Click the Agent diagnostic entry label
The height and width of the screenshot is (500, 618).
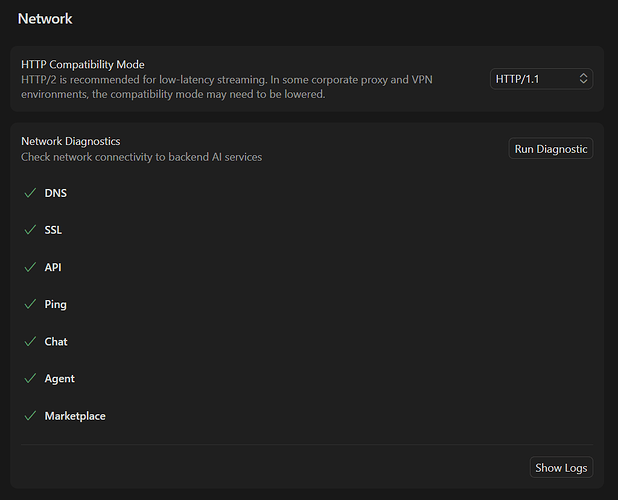pyautogui.click(x=60, y=378)
